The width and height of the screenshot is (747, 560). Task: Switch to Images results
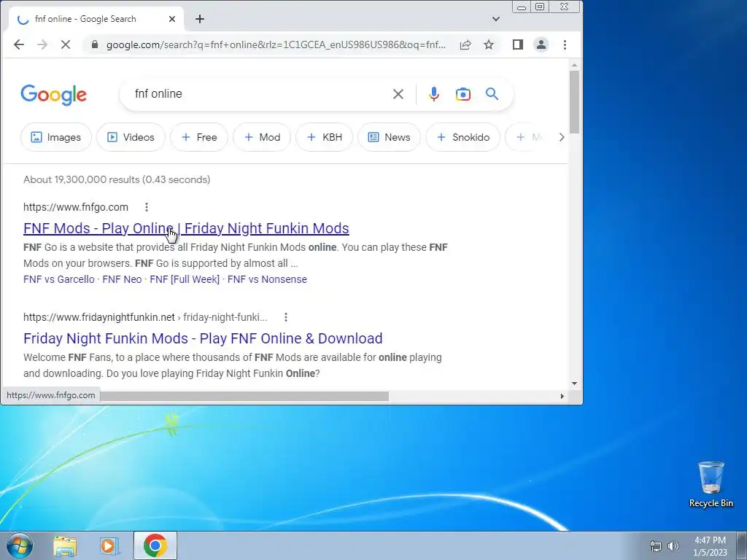[55, 137]
